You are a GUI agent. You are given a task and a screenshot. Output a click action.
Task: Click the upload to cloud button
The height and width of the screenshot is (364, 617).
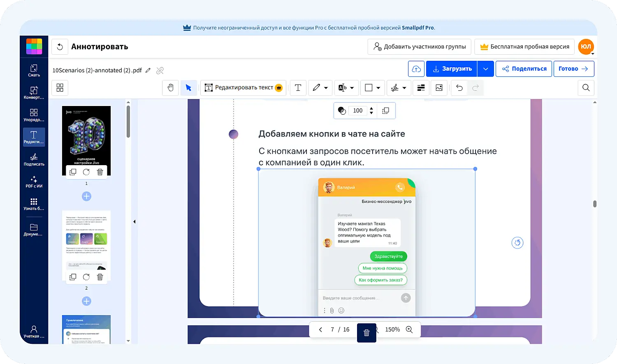pyautogui.click(x=416, y=69)
